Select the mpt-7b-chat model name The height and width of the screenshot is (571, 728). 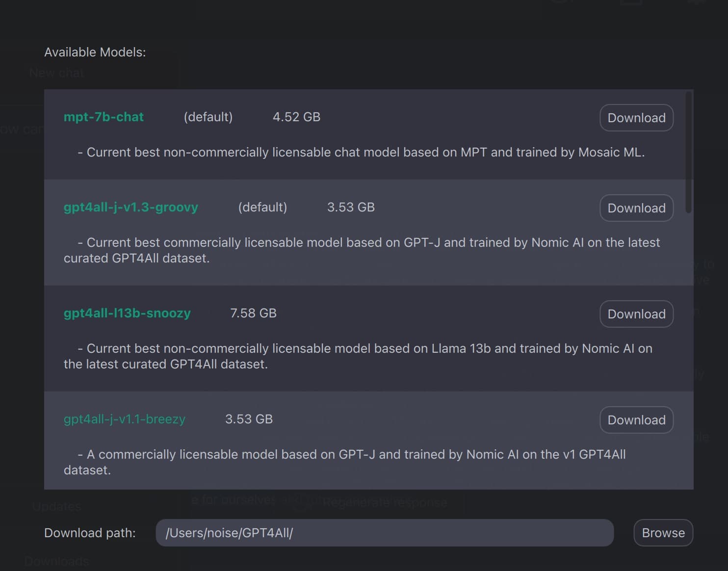[x=104, y=117]
